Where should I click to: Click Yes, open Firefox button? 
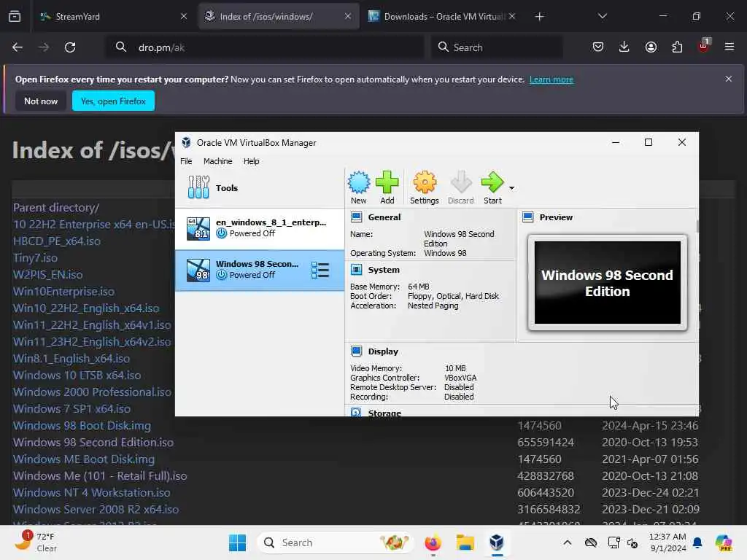(113, 101)
